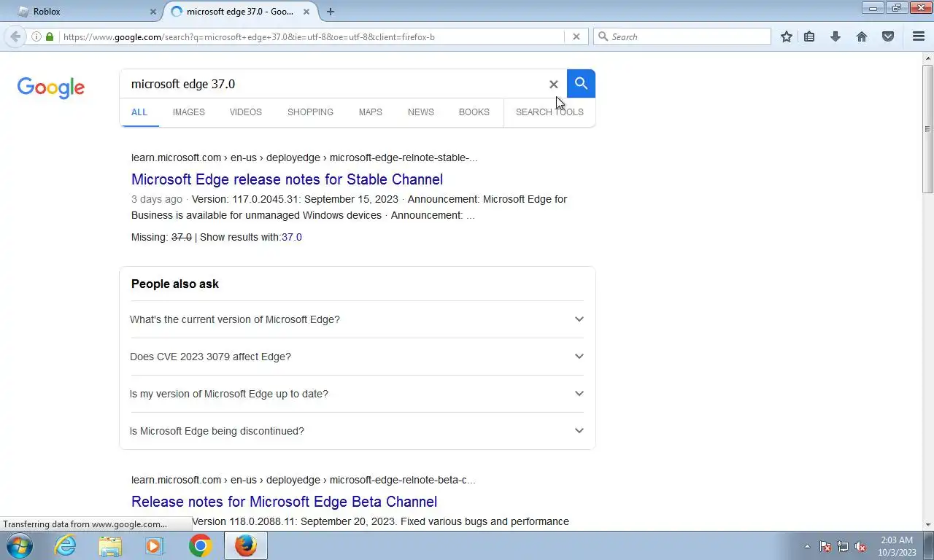The image size is (934, 560).
Task: Show results with 37.0 link
Action: click(292, 237)
